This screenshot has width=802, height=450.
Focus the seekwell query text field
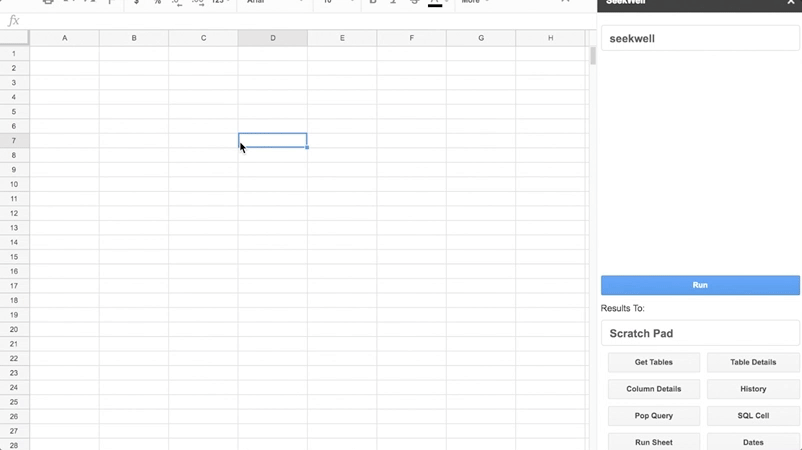[x=700, y=39]
